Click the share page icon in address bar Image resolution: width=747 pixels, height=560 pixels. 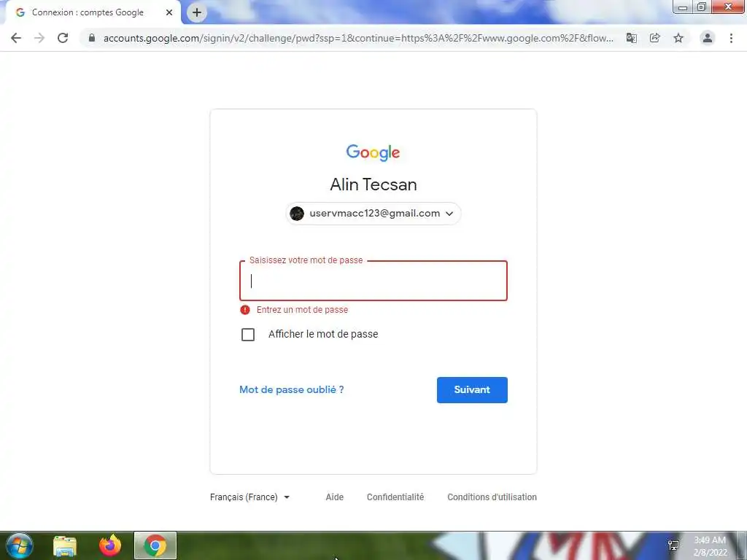pyautogui.click(x=655, y=38)
